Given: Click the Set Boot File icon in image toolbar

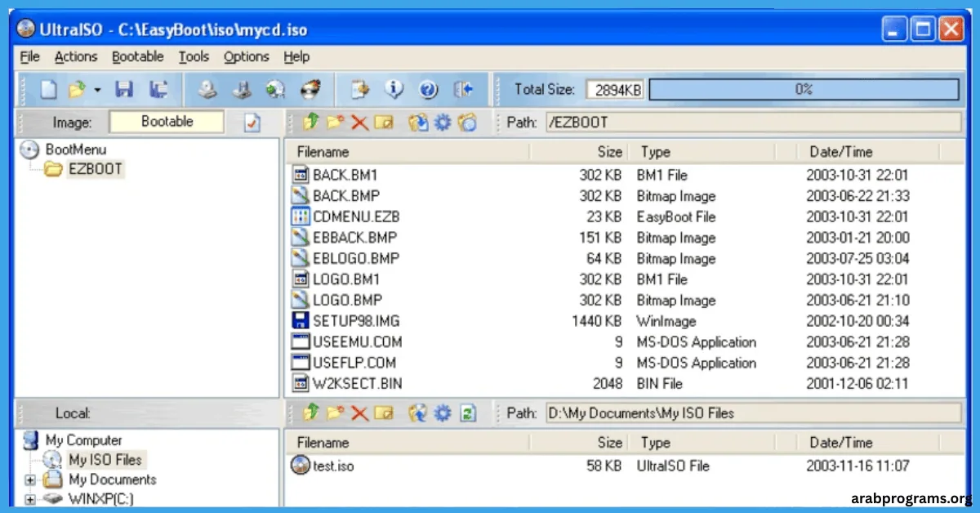Looking at the screenshot, I should 467,123.
